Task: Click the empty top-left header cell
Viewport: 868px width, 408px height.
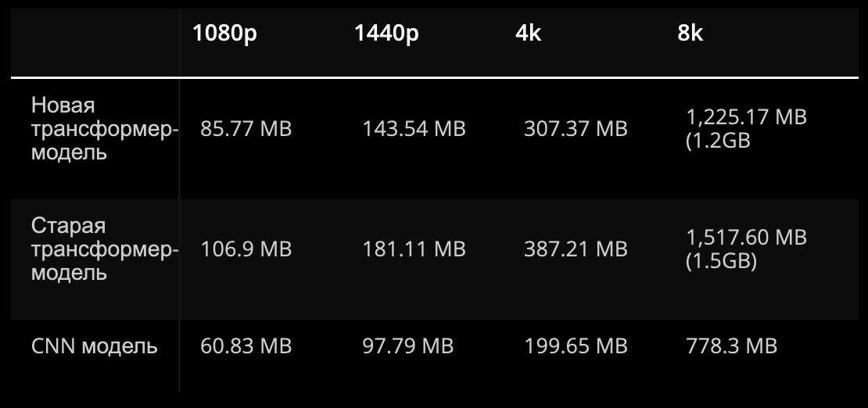Action: [x=95, y=42]
